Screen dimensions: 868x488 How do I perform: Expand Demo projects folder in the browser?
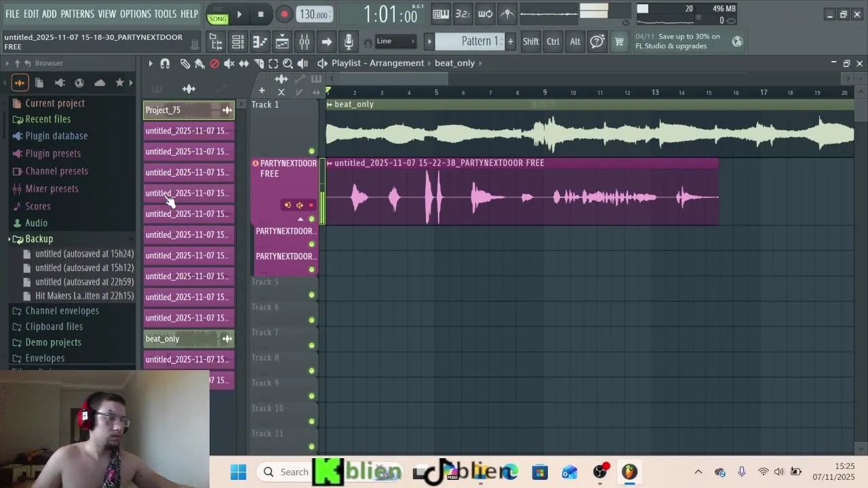[x=53, y=342]
